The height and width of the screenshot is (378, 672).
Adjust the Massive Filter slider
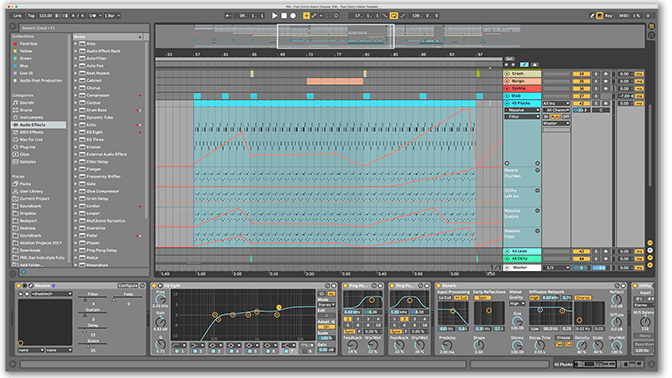coord(93,299)
